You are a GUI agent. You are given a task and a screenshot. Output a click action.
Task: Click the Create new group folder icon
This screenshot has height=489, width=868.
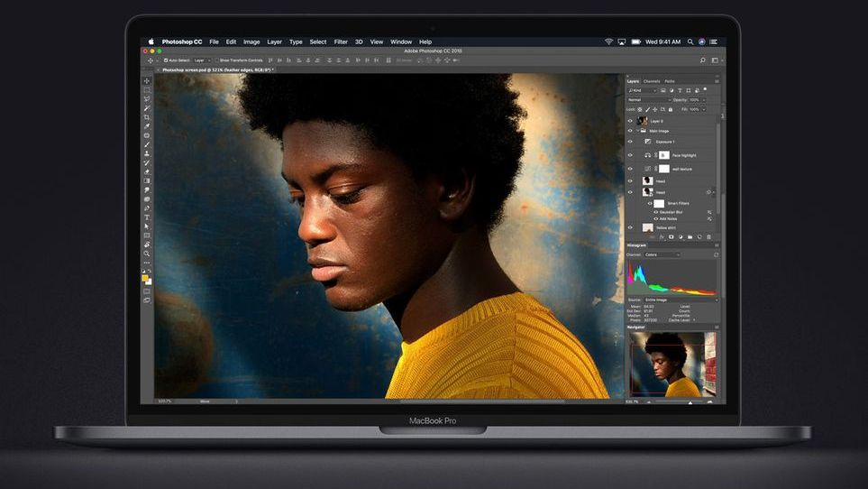click(x=690, y=237)
